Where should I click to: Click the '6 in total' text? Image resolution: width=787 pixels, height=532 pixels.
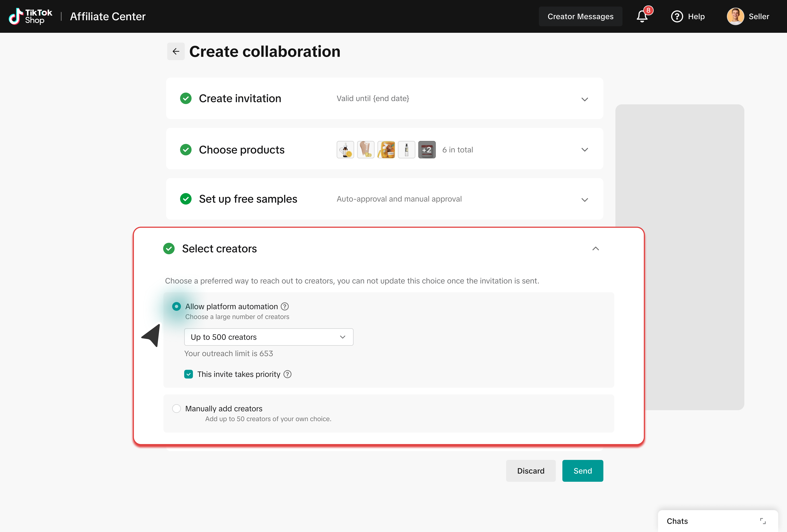point(457,150)
